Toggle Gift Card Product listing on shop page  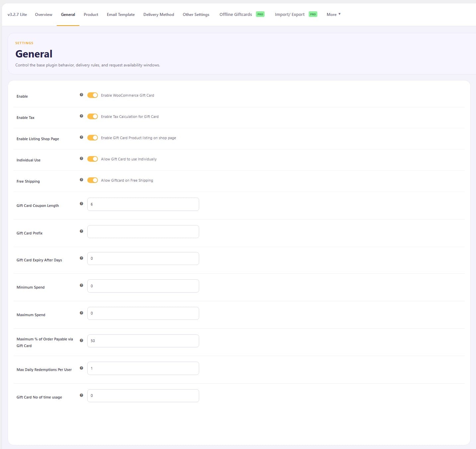tap(93, 138)
